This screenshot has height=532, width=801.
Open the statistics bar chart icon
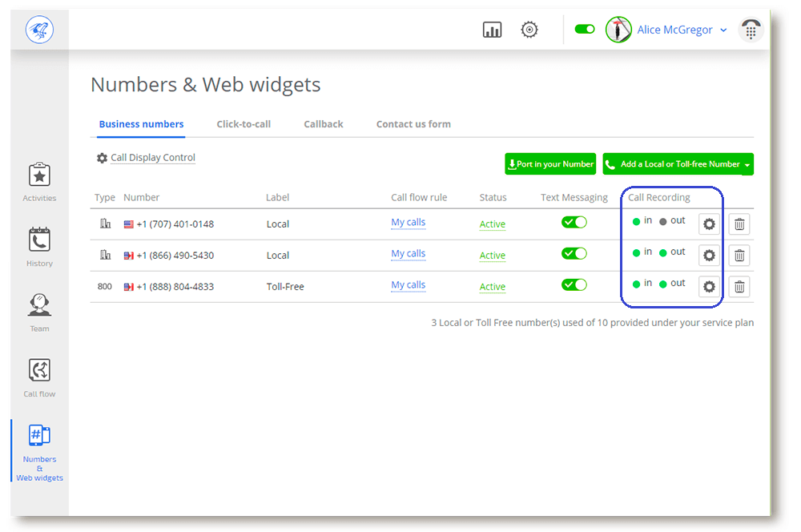tap(492, 30)
